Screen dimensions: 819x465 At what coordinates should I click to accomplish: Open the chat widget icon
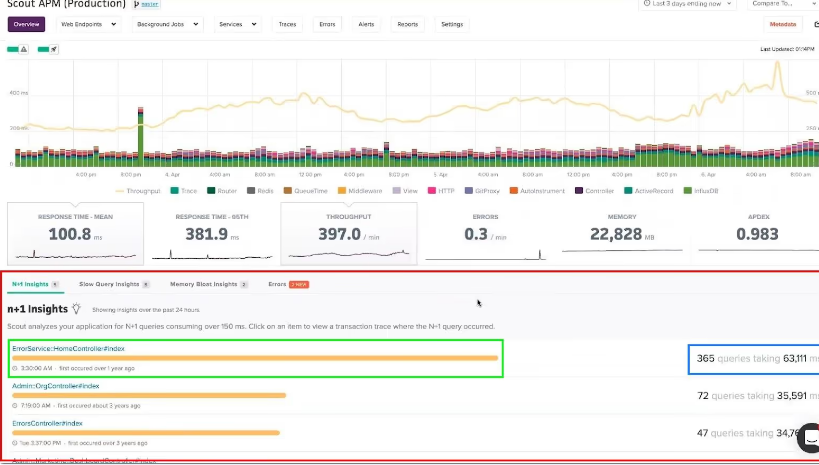[x=810, y=438]
